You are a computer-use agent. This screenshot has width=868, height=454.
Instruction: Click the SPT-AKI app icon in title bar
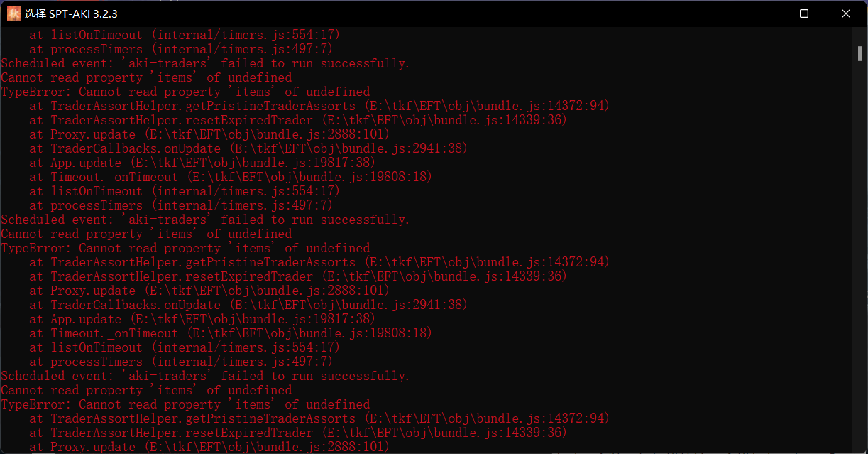click(14, 13)
